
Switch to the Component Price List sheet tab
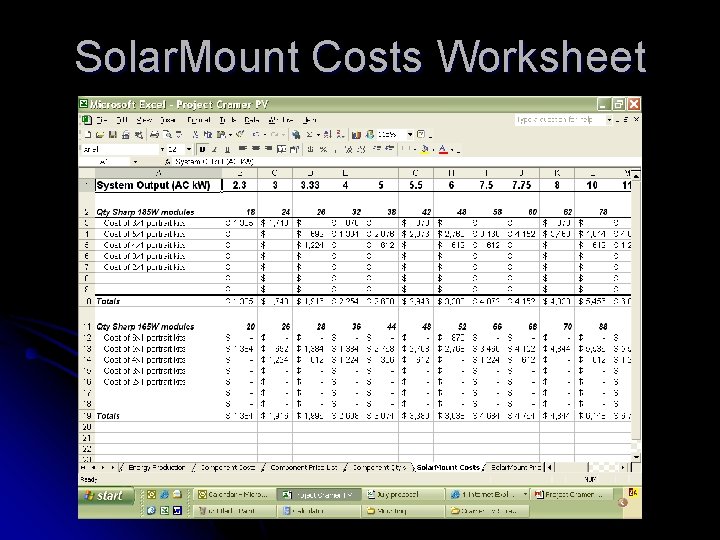304,467
